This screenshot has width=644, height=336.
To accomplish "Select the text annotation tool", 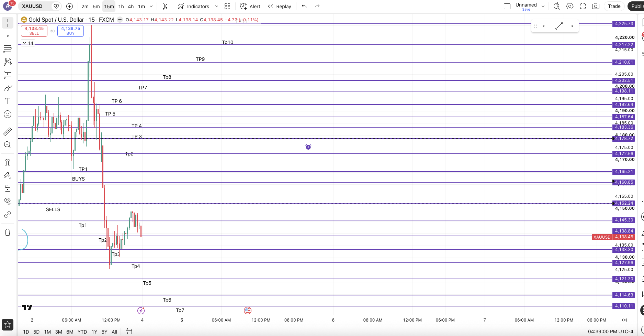I will (x=8, y=101).
